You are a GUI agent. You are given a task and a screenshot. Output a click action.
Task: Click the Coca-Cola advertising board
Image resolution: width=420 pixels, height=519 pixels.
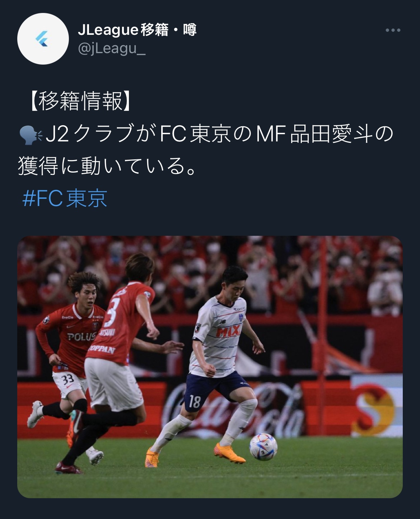coord(233,407)
